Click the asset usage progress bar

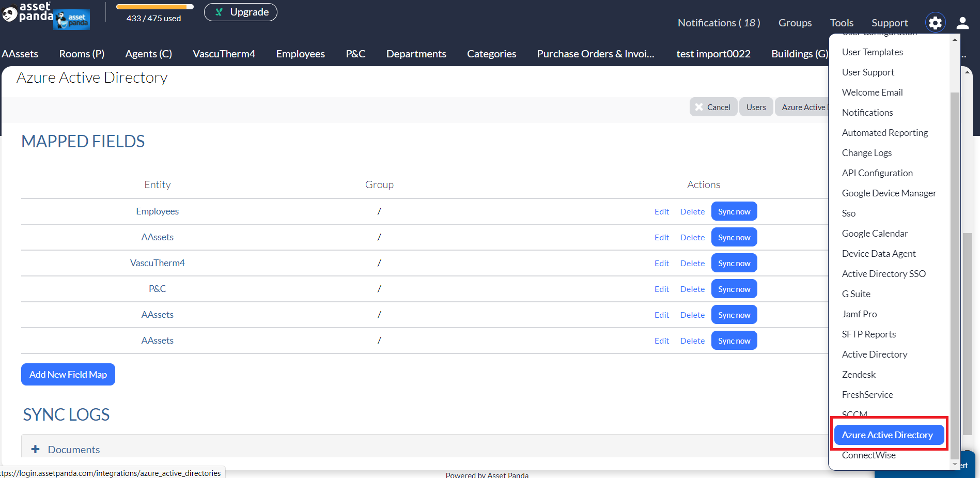(x=155, y=7)
